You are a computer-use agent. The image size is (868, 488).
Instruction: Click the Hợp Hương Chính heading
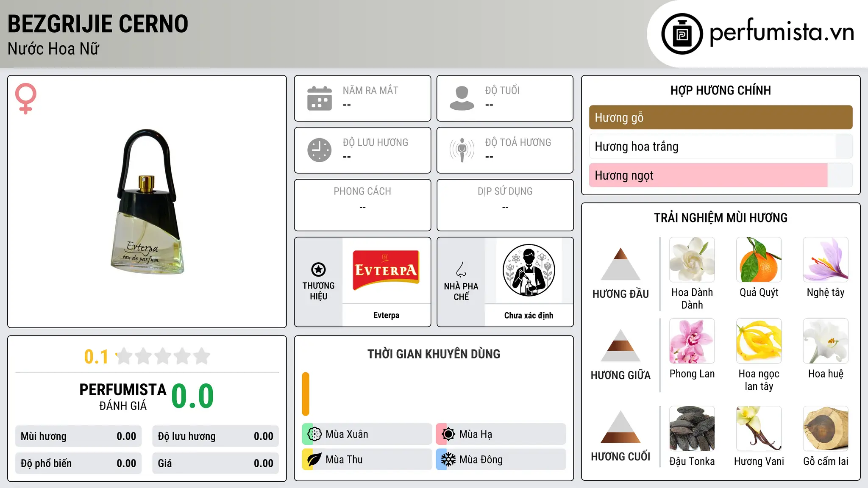coord(721,90)
